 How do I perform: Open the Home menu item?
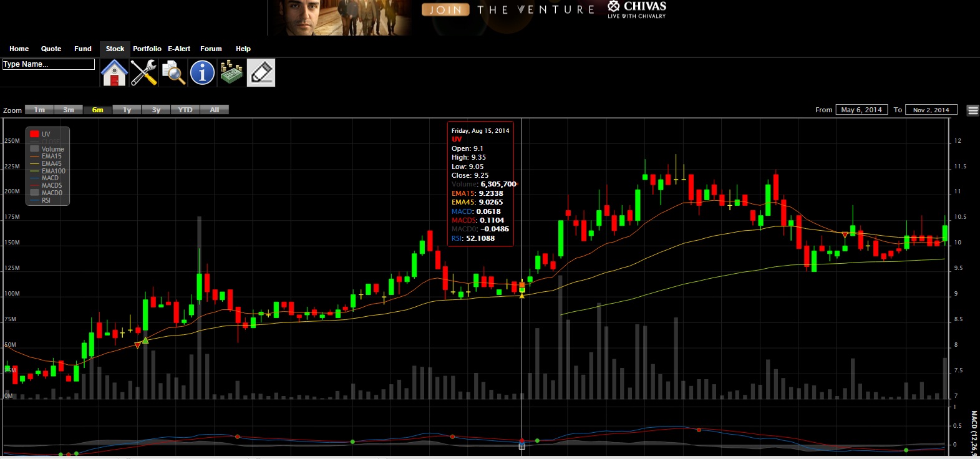[19, 49]
